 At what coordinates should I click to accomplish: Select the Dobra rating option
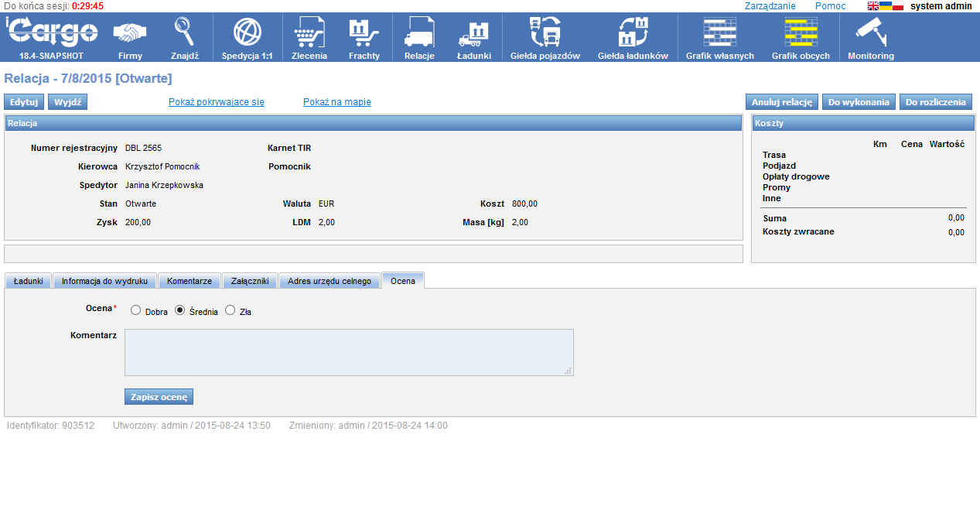click(136, 310)
